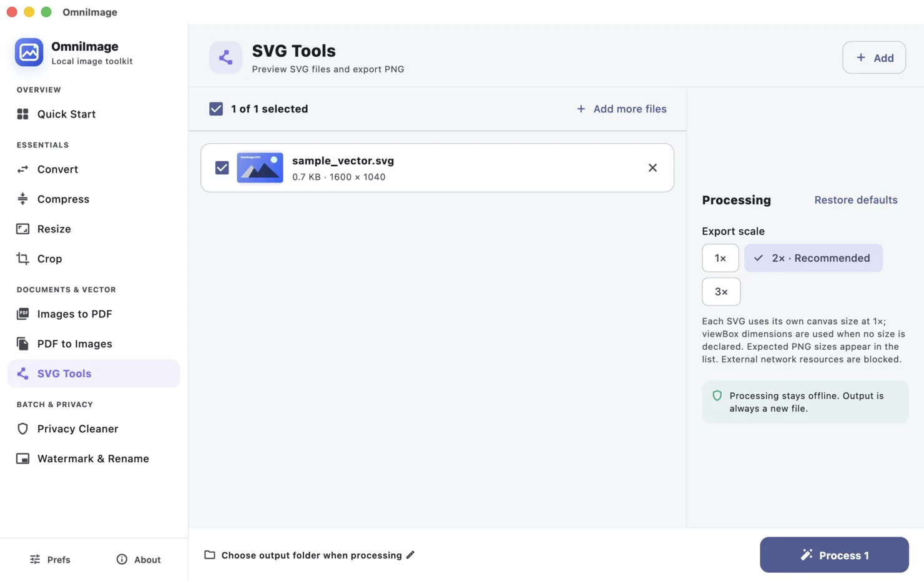Open Watermark & Rename label
This screenshot has height=581, width=924.
click(93, 459)
